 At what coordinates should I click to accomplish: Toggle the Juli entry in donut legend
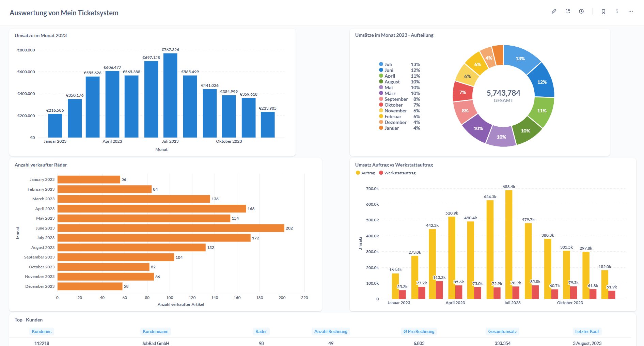[388, 64]
